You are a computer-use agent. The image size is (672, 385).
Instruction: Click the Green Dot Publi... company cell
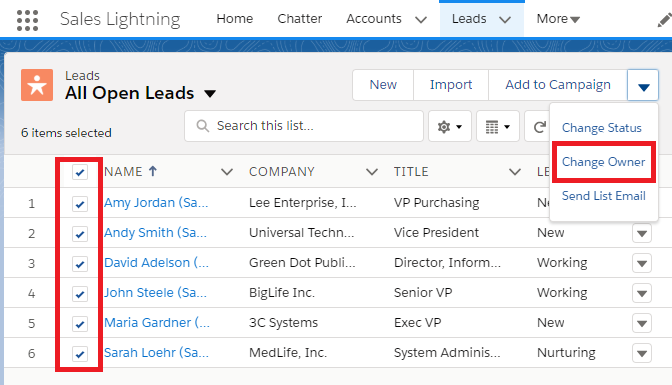pyautogui.click(x=302, y=262)
